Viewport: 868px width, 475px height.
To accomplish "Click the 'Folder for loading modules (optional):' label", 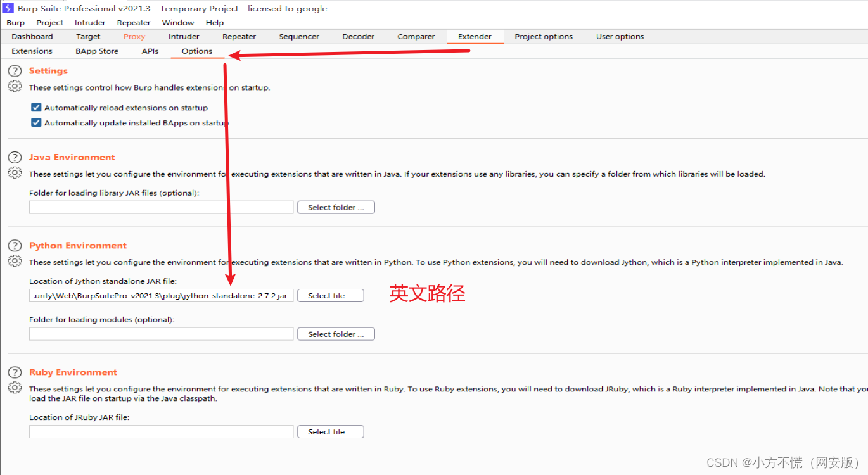I will click(101, 320).
